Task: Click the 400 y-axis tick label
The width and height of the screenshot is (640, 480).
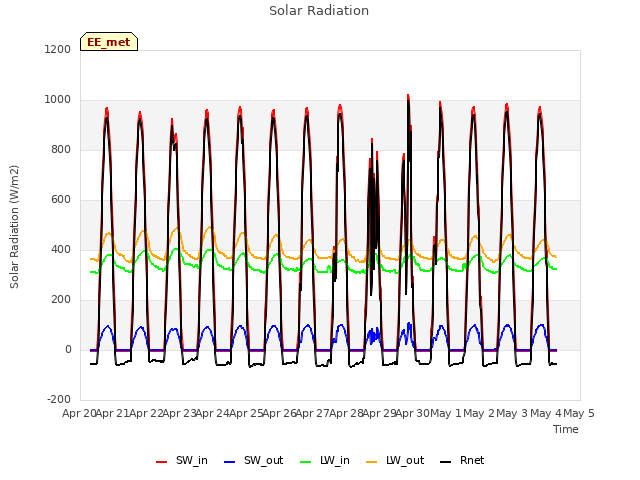Action: tap(60, 250)
